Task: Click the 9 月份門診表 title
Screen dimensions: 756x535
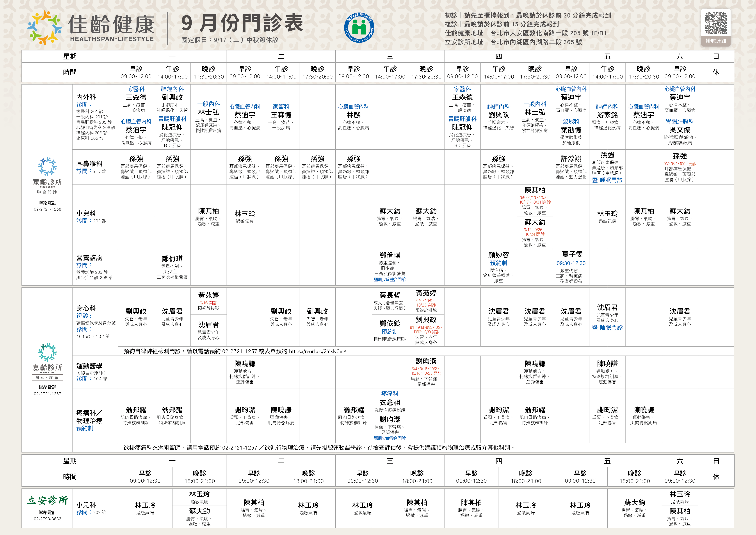Action: 242,23
